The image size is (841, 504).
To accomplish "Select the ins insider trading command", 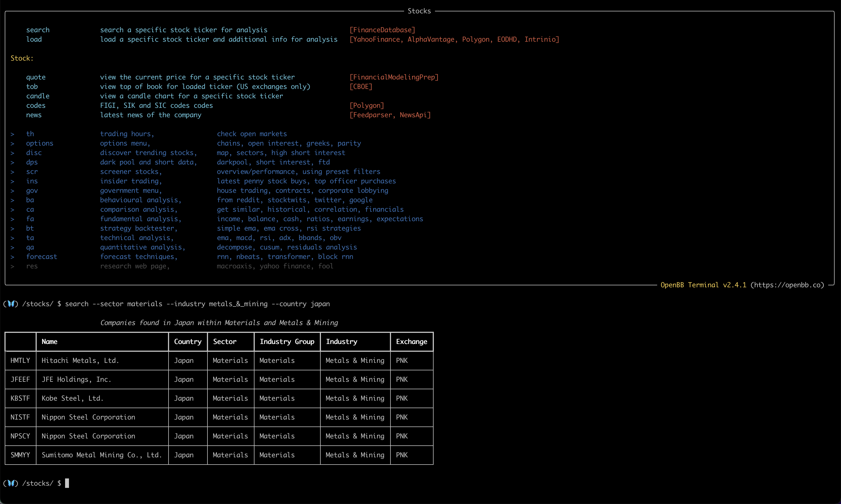I will (x=32, y=181).
